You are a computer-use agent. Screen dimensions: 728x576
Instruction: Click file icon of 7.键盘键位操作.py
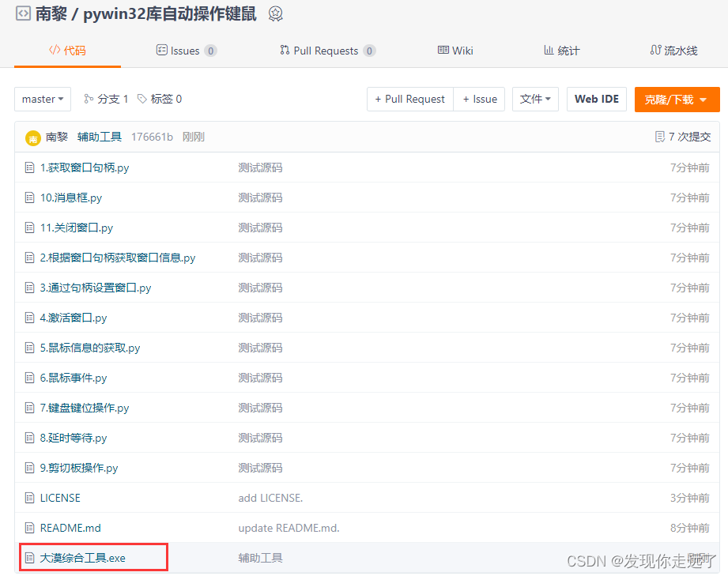[29, 408]
